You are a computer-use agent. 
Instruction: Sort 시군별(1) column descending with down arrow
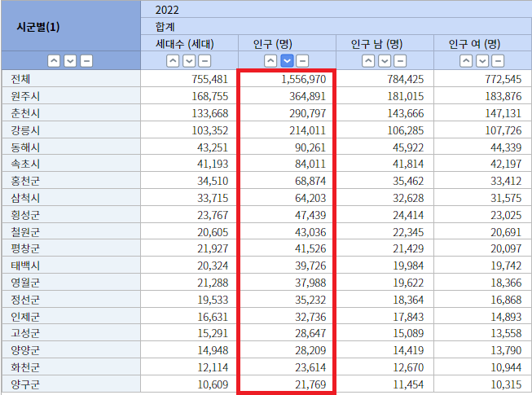(x=70, y=61)
